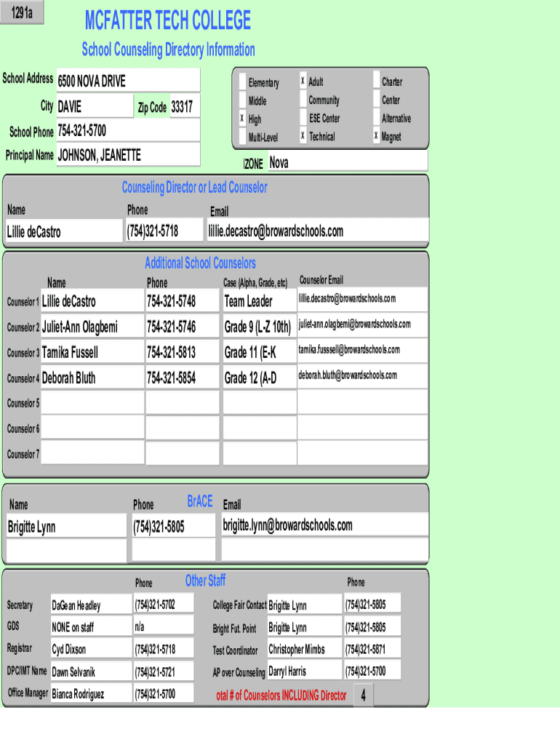Click the Counseling Director email field

[316, 231]
